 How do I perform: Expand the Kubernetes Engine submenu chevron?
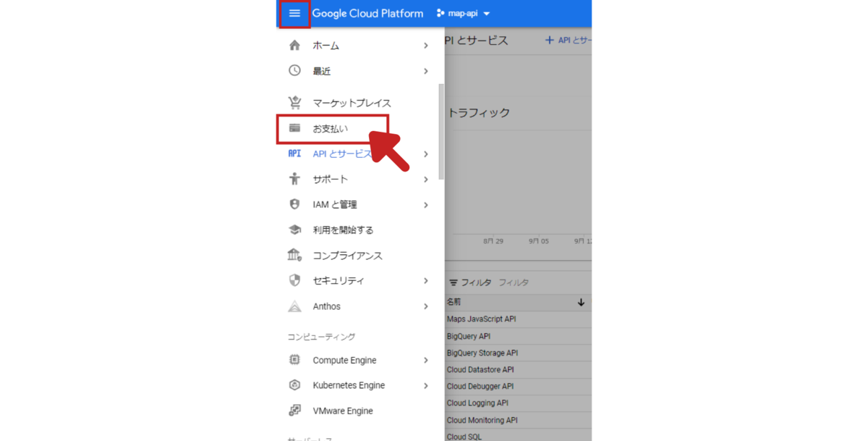coord(426,385)
